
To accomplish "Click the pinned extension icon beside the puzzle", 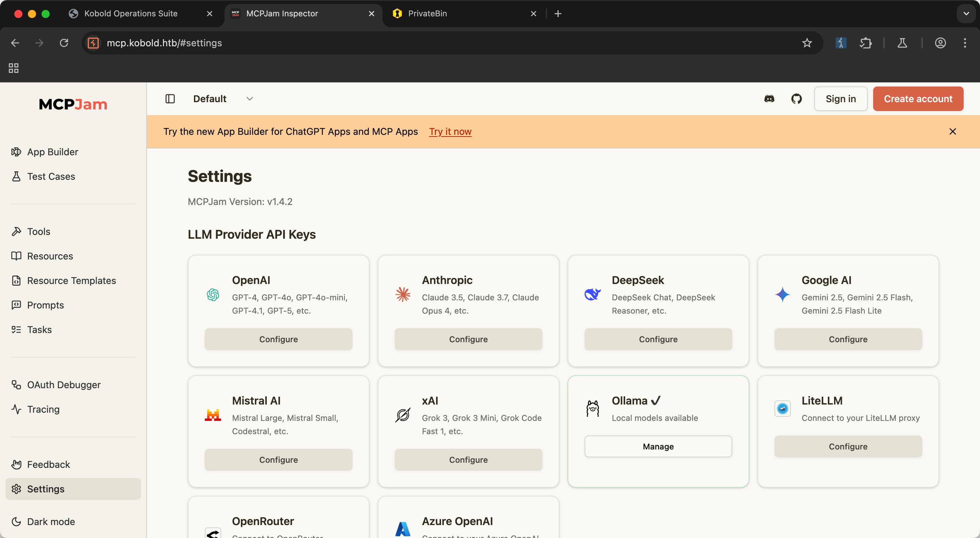I will point(841,43).
